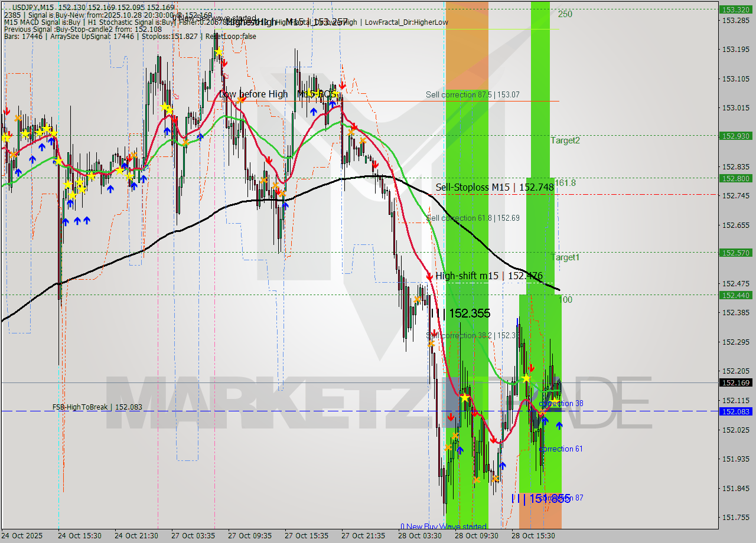
Task: Select a yellow star signal on the leftmost candles
Action: (x=6, y=137)
